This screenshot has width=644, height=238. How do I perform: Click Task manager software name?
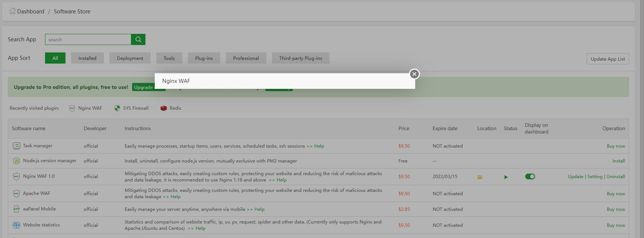(38, 146)
